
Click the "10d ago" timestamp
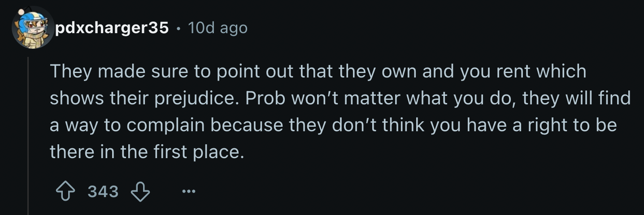[218, 28]
